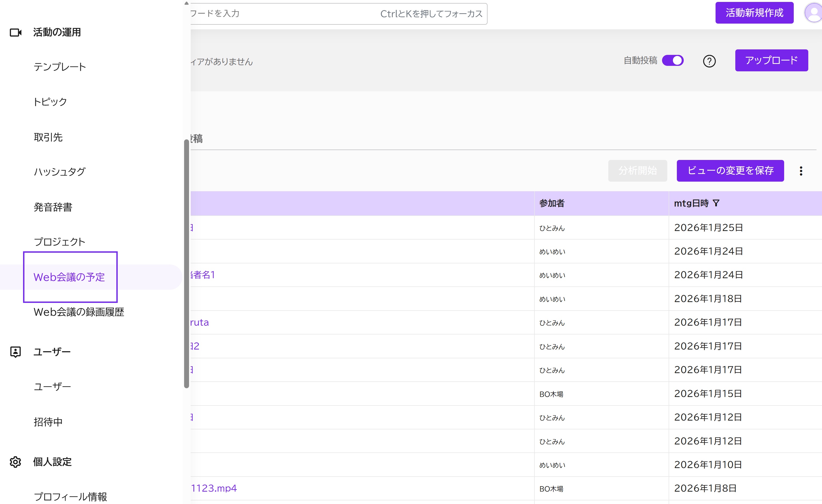822x504 pixels.
Task: Open ハッシュタグ sidebar item
Action: click(60, 172)
